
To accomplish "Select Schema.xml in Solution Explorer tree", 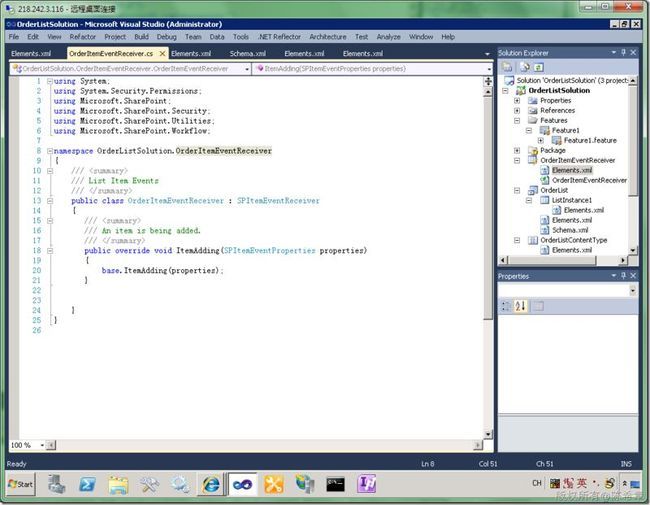I will coord(570,230).
